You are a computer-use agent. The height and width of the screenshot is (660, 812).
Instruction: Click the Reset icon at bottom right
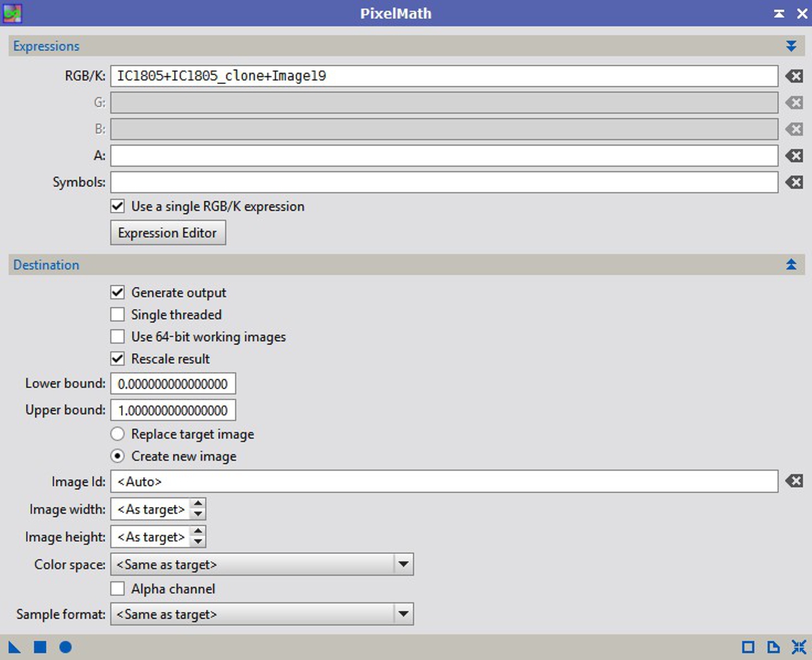(798, 647)
